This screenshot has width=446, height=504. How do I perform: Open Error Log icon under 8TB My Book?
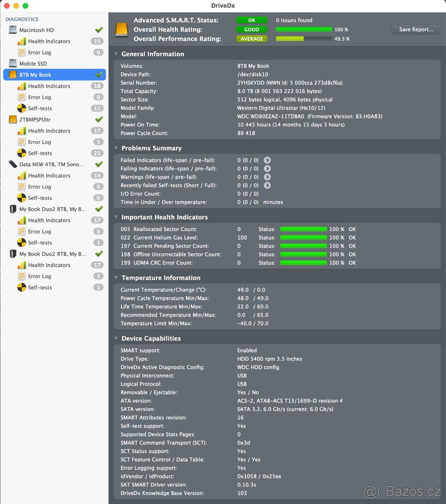point(21,97)
